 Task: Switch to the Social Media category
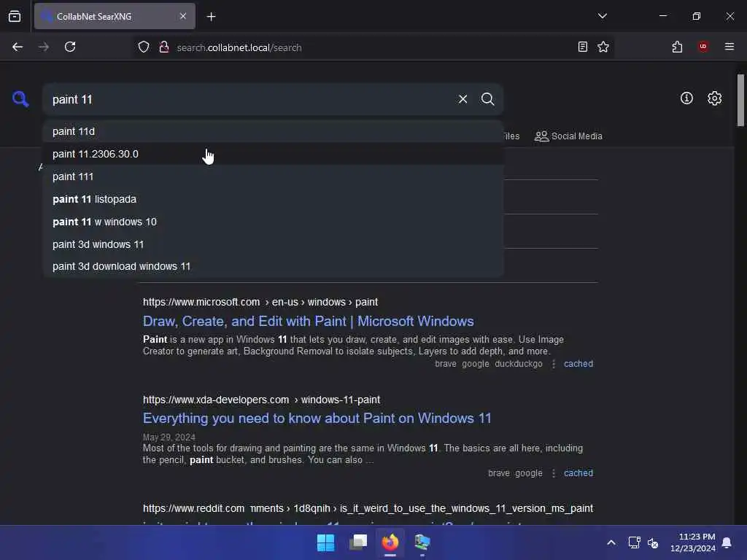pyautogui.click(x=568, y=136)
